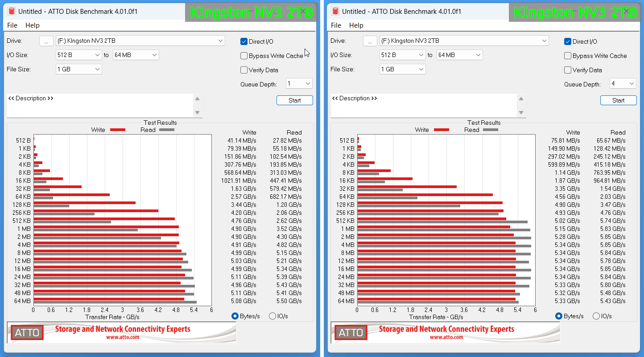Click the ATTO app icon in right window title bar

tap(335, 11)
